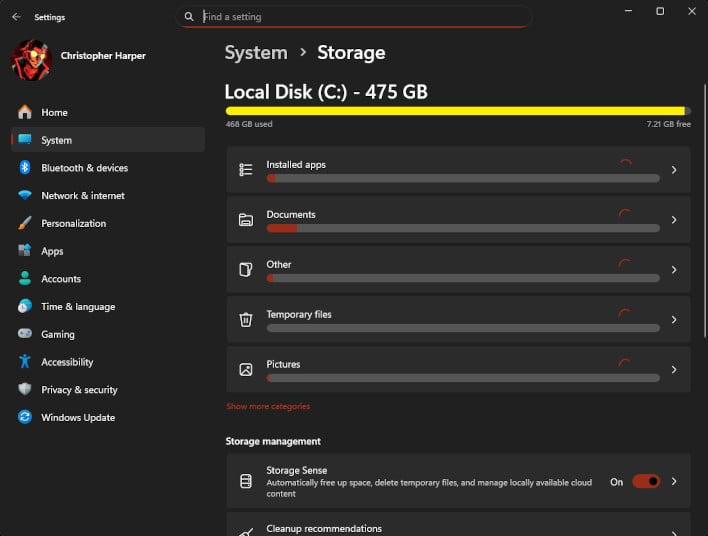Click the Installed apps list icon
The width and height of the screenshot is (708, 536).
coord(246,170)
